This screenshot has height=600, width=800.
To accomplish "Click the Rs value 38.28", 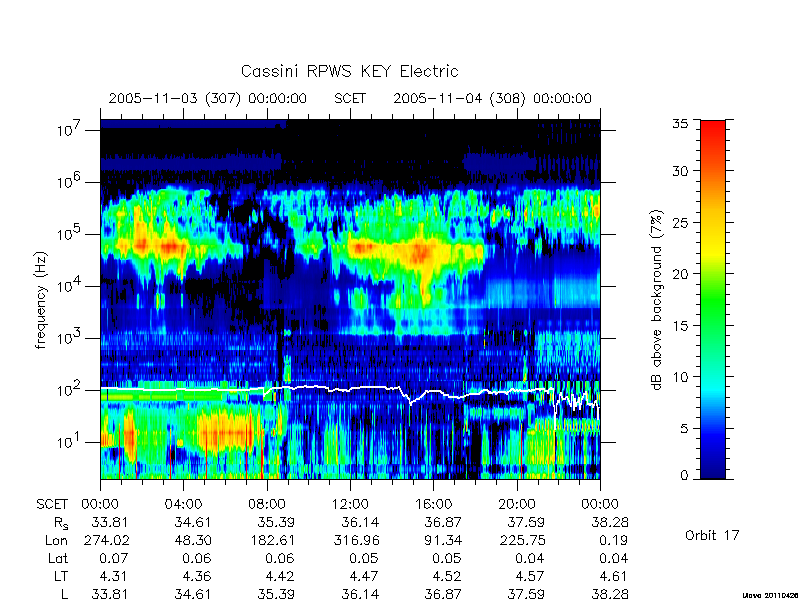I will (x=610, y=522).
